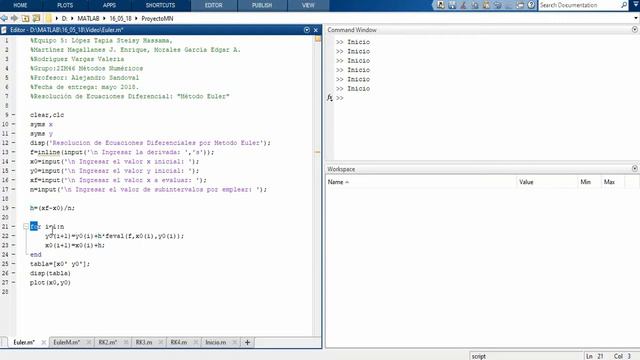The height and width of the screenshot is (360, 640).
Task: Expand the toolstrip minimize arrow at top right
Action: [x=636, y=5]
